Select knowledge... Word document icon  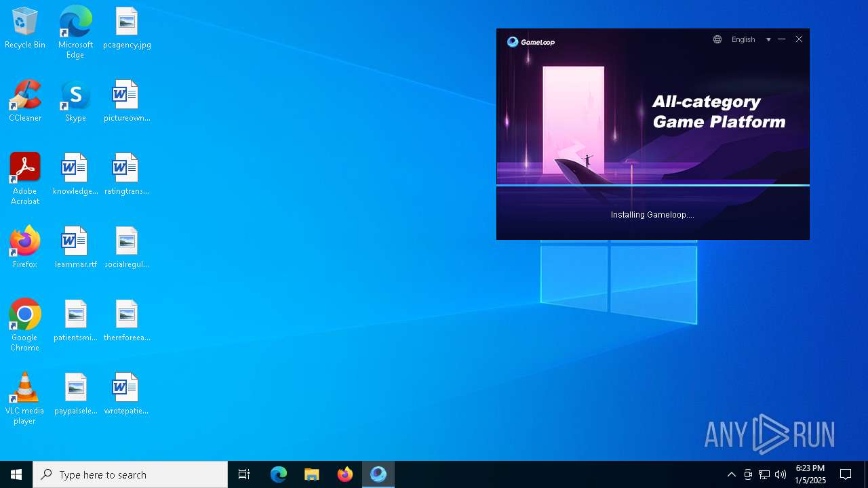click(x=75, y=175)
